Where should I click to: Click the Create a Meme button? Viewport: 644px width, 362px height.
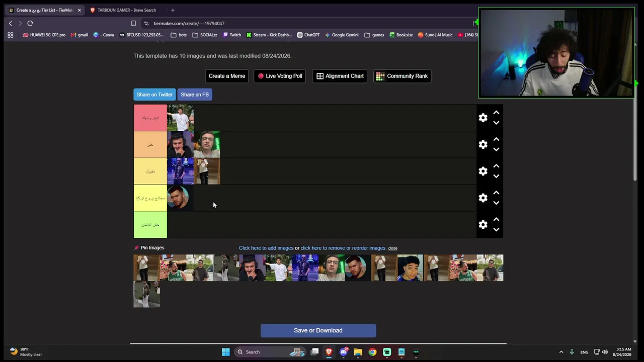click(x=227, y=76)
